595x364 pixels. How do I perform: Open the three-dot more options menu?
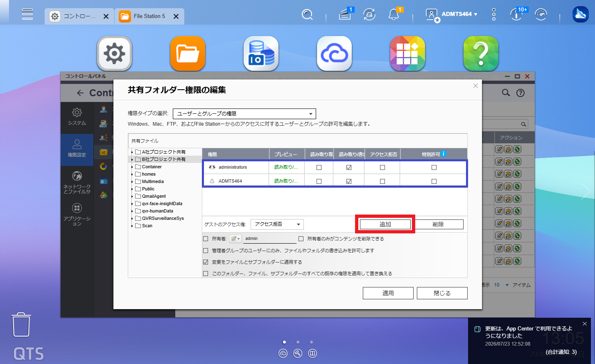pyautogui.click(x=494, y=15)
